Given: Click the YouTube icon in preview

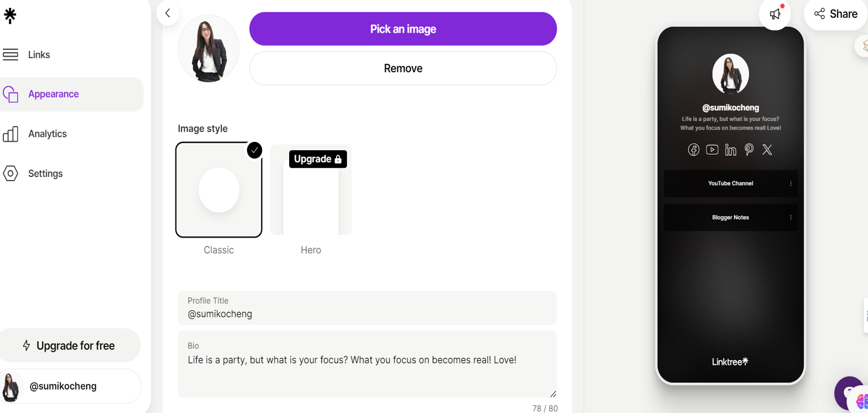Looking at the screenshot, I should [712, 150].
